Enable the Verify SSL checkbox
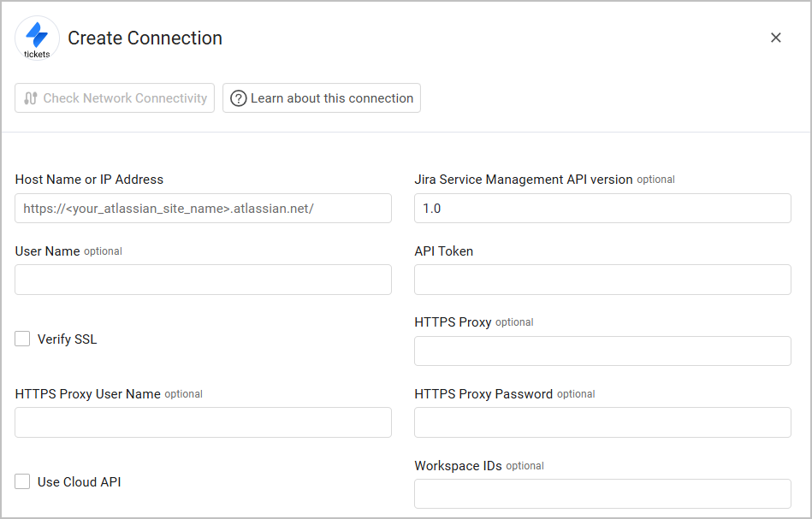The height and width of the screenshot is (519, 812). click(22, 339)
